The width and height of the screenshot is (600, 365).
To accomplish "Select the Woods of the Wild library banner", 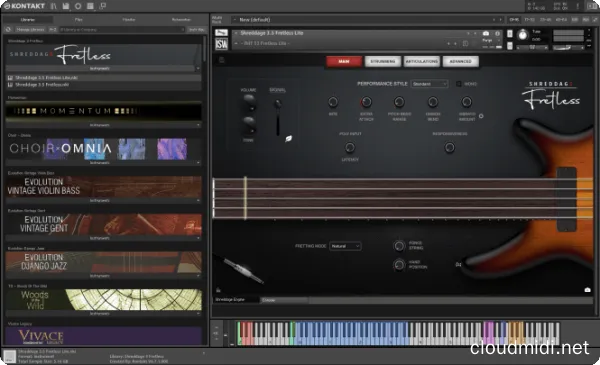I will coord(103,300).
